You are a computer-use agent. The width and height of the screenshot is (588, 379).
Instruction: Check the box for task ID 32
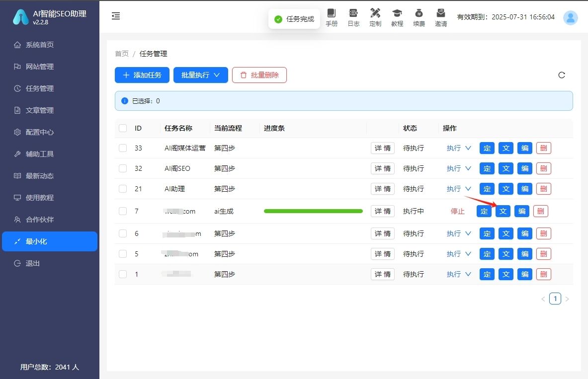point(123,168)
